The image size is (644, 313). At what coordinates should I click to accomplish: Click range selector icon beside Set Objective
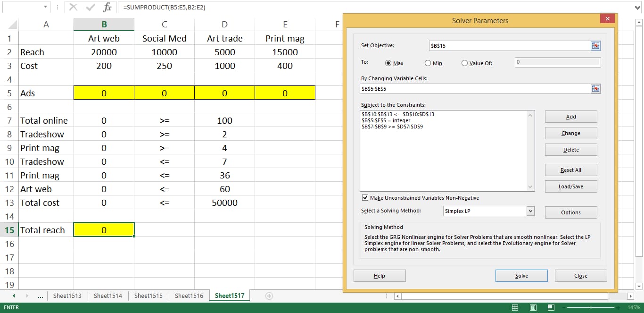tap(595, 45)
